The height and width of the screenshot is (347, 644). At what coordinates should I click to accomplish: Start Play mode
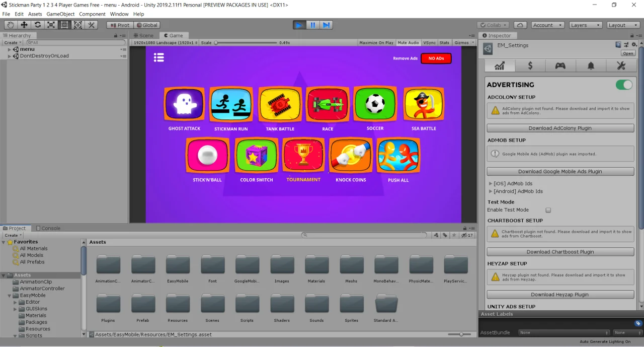click(x=299, y=25)
